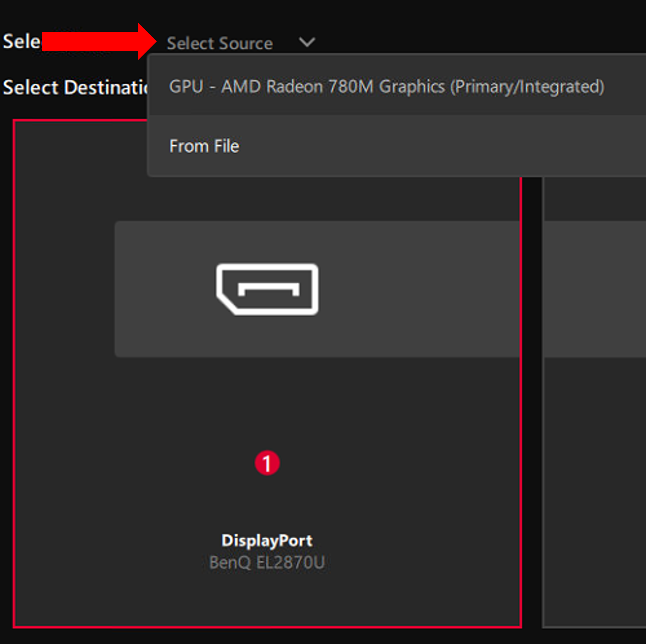
Task: Click the DisplayPort connector icon
Action: pyautogui.click(x=267, y=289)
